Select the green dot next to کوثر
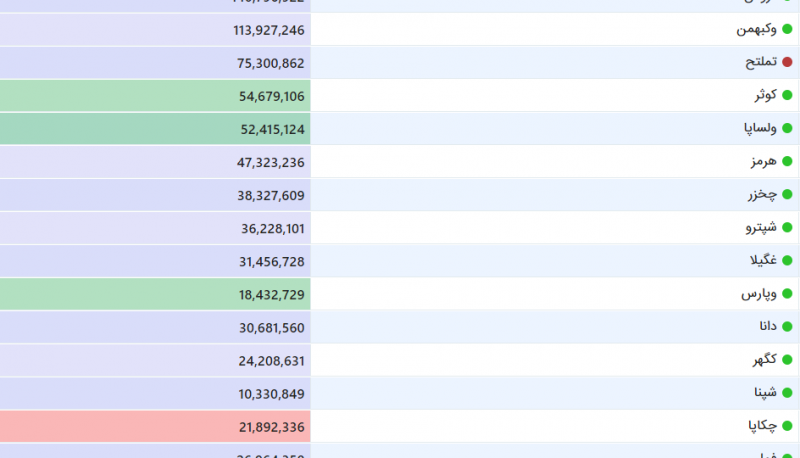This screenshot has height=458, width=800. (x=787, y=95)
